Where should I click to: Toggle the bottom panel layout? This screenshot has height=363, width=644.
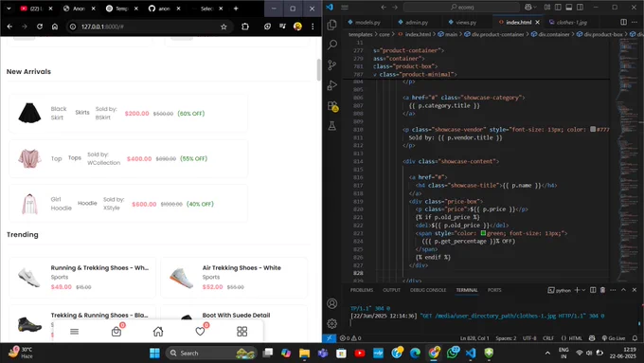[x=569, y=7]
